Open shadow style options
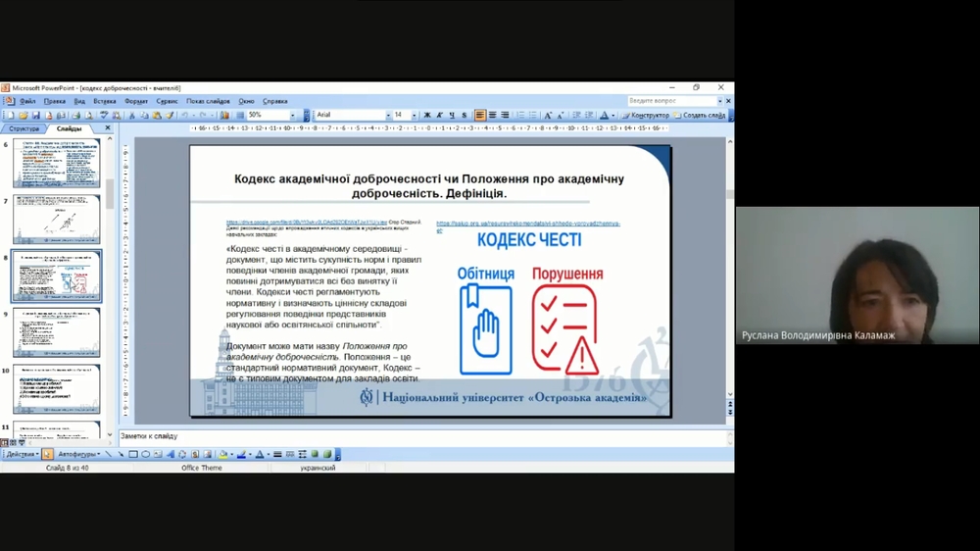980x551 pixels. pos(315,454)
